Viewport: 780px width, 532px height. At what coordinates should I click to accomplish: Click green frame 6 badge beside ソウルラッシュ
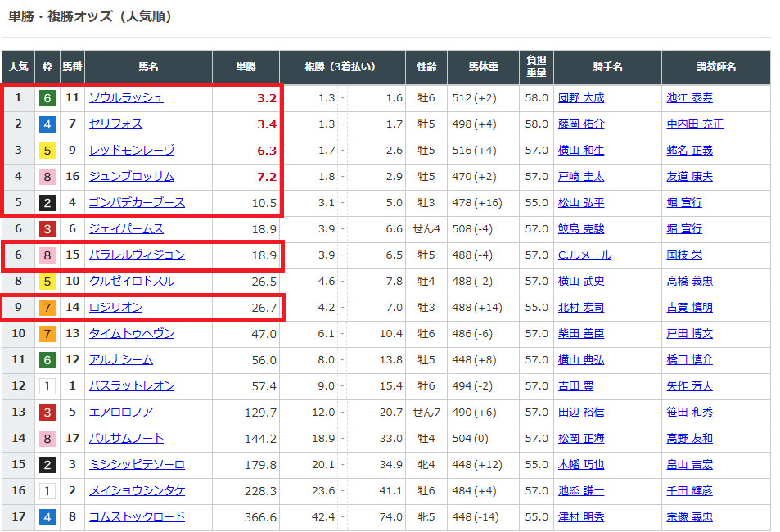click(47, 98)
